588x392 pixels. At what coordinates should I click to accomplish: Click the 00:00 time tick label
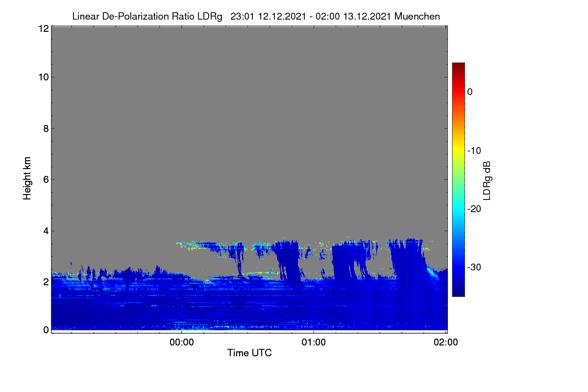coord(182,343)
